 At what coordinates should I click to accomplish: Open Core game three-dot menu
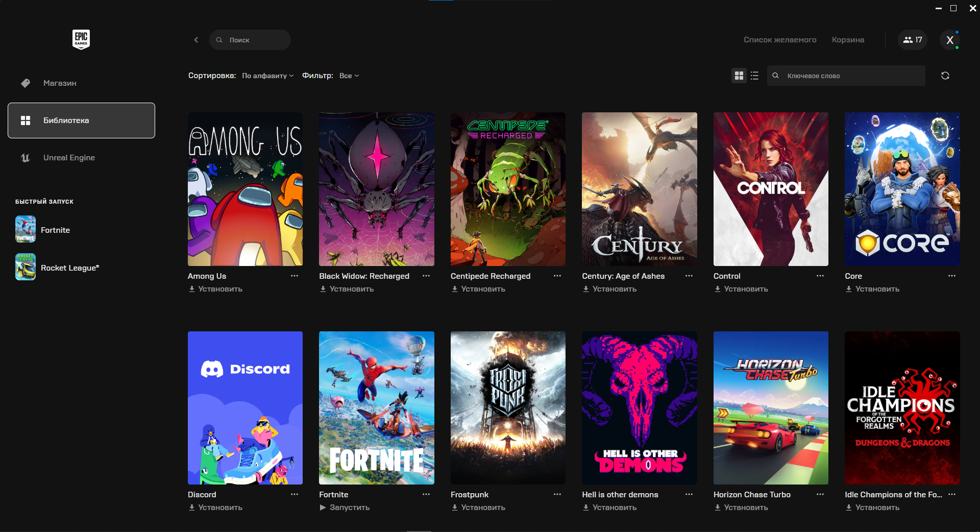click(x=952, y=276)
